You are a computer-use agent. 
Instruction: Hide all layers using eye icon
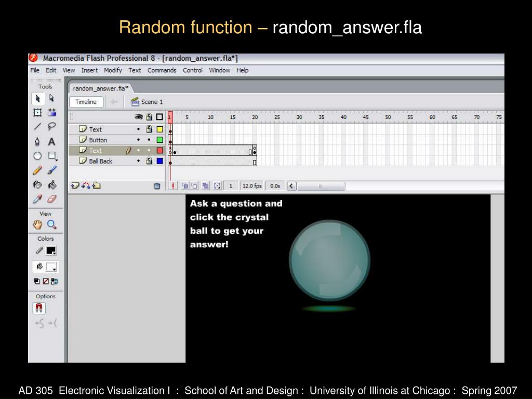point(139,117)
